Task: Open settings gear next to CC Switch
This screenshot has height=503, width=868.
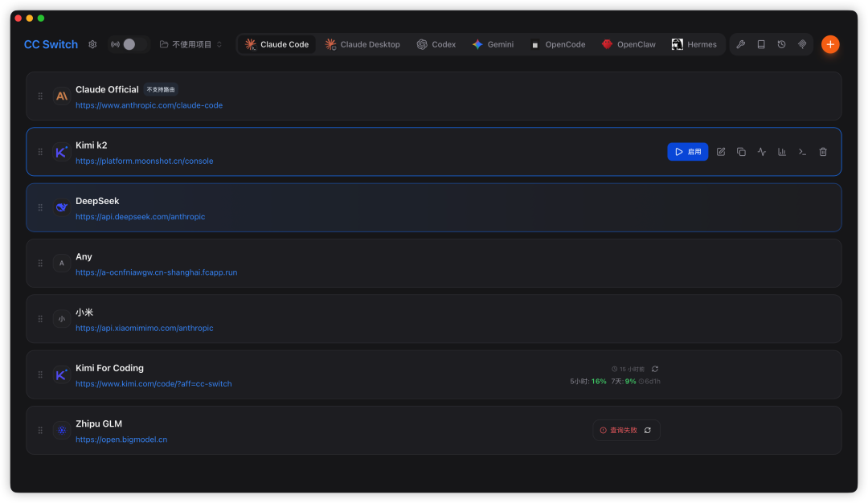Action: (x=92, y=44)
